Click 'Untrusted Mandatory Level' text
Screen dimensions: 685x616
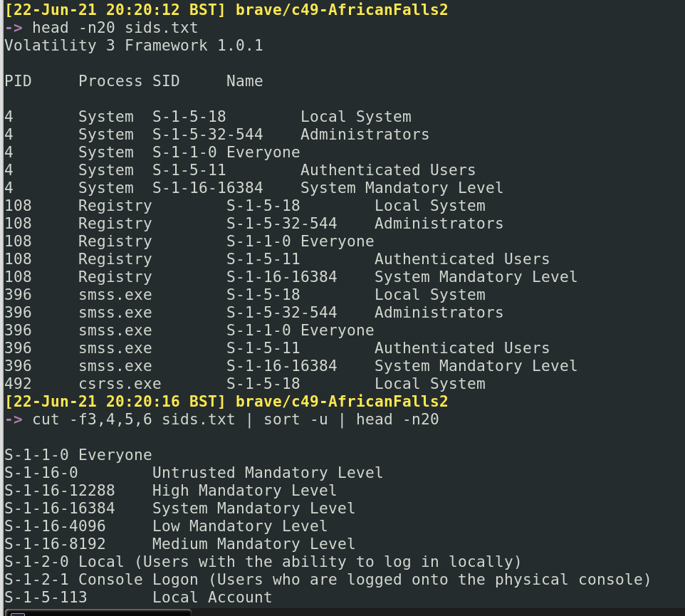click(x=268, y=473)
